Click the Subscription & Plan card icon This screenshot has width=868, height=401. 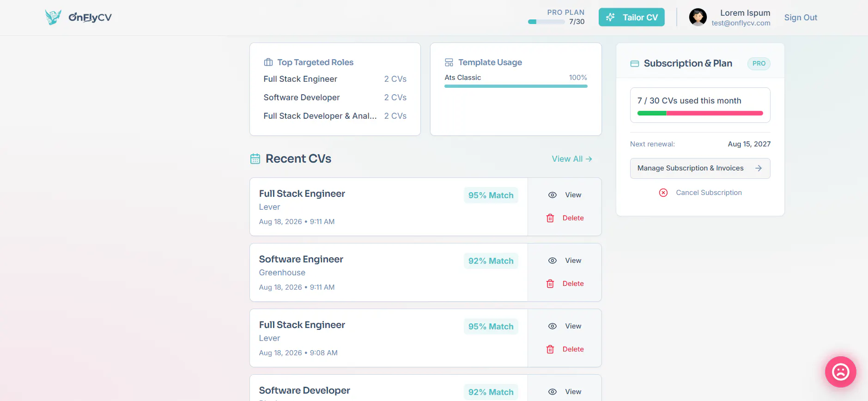[x=635, y=63]
